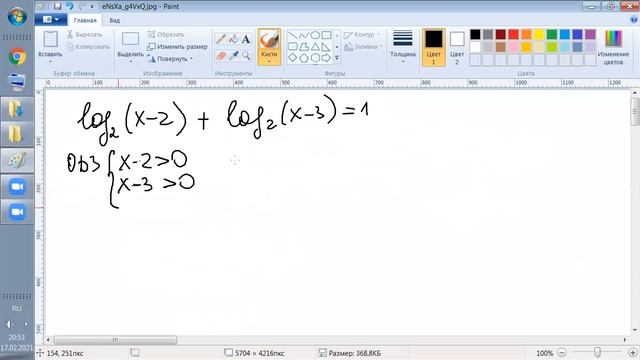
Task: Choose the Right arrow shape
Action: 326,58
